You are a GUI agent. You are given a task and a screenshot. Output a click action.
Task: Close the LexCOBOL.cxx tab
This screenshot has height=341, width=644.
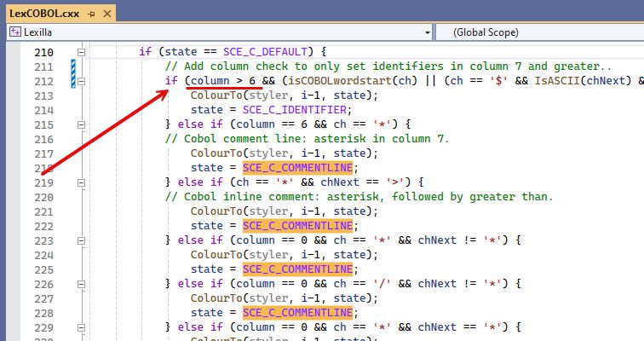107,14
